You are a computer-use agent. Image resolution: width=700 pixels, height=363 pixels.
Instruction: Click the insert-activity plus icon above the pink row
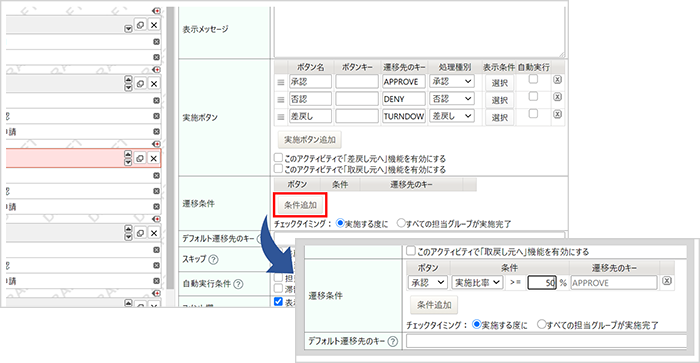click(156, 144)
